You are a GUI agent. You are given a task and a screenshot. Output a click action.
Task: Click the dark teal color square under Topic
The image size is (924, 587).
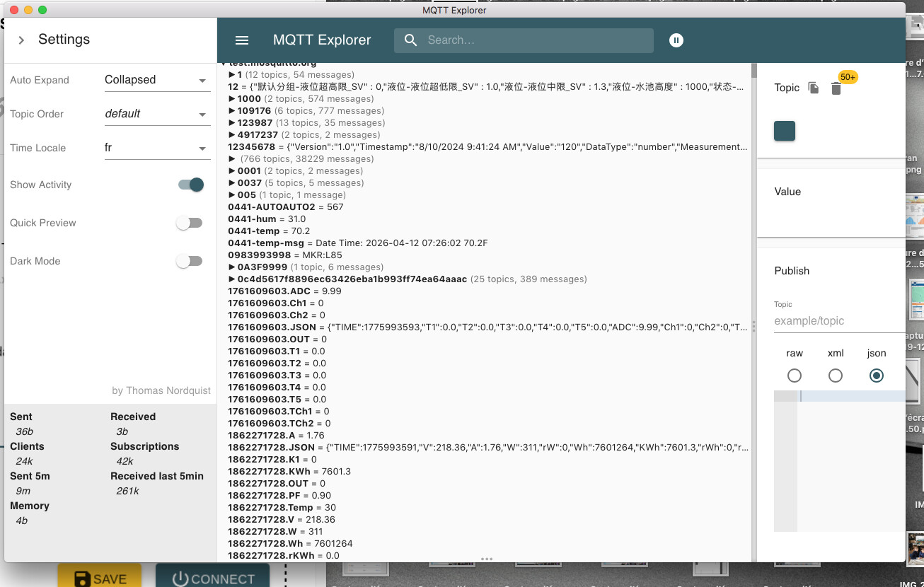tap(785, 131)
